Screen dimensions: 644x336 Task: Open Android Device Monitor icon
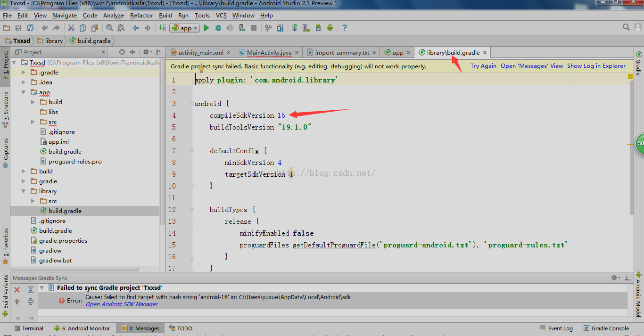[330, 28]
